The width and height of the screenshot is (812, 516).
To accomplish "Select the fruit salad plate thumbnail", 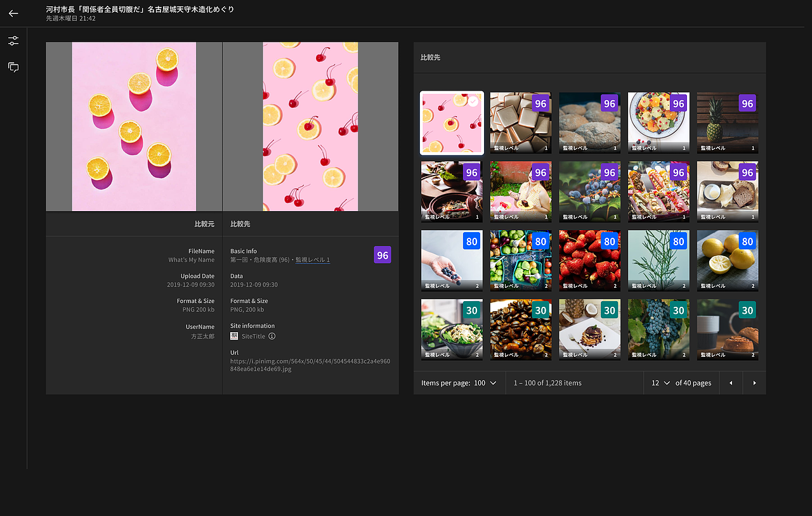I will pyautogui.click(x=658, y=122).
